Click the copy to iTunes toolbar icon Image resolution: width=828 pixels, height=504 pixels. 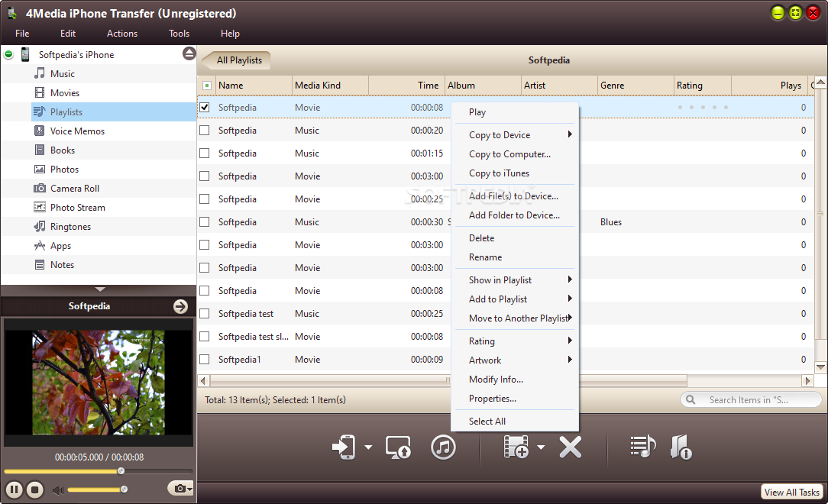(443, 447)
